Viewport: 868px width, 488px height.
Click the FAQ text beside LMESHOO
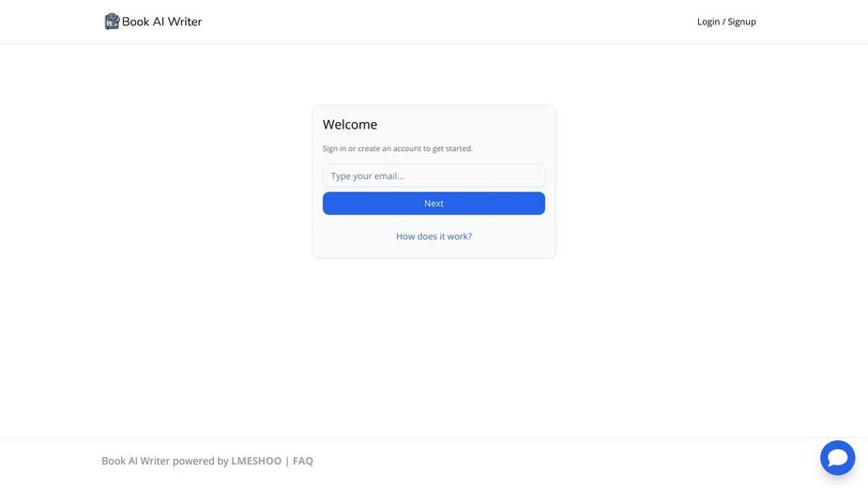303,461
